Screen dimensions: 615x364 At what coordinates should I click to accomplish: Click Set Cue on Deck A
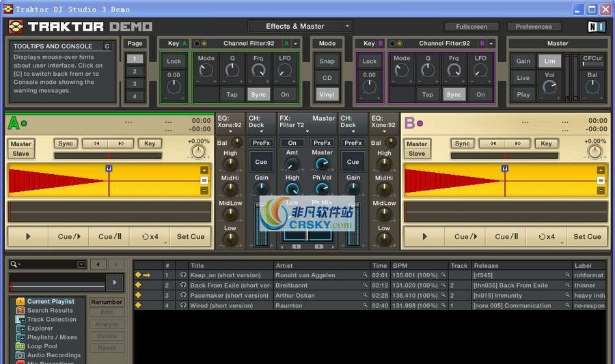(191, 237)
